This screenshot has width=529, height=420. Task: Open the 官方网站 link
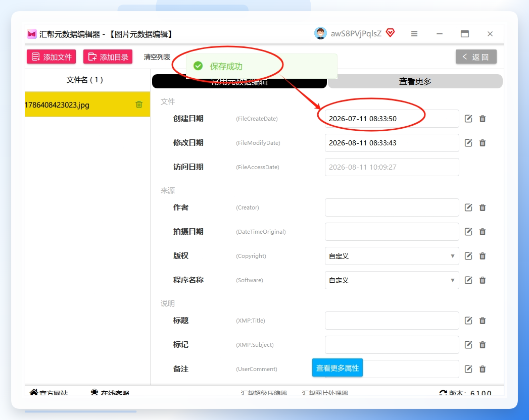(49, 393)
